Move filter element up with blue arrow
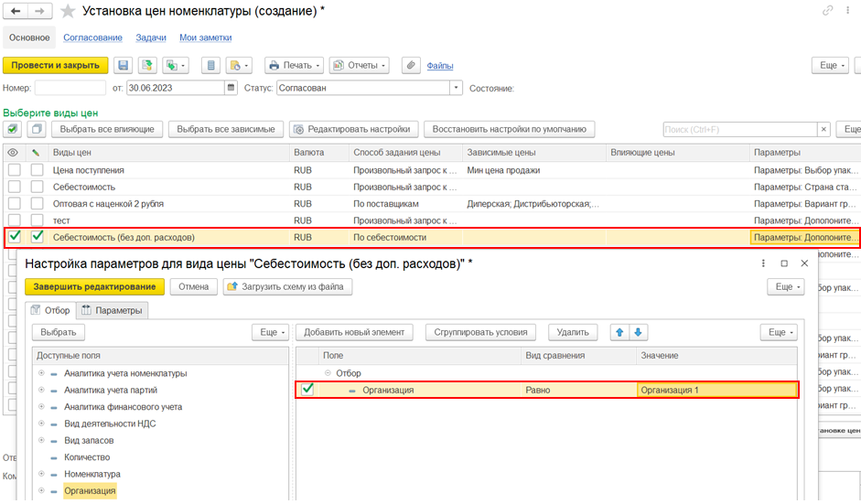Image resolution: width=861 pixels, height=504 pixels. (x=620, y=332)
